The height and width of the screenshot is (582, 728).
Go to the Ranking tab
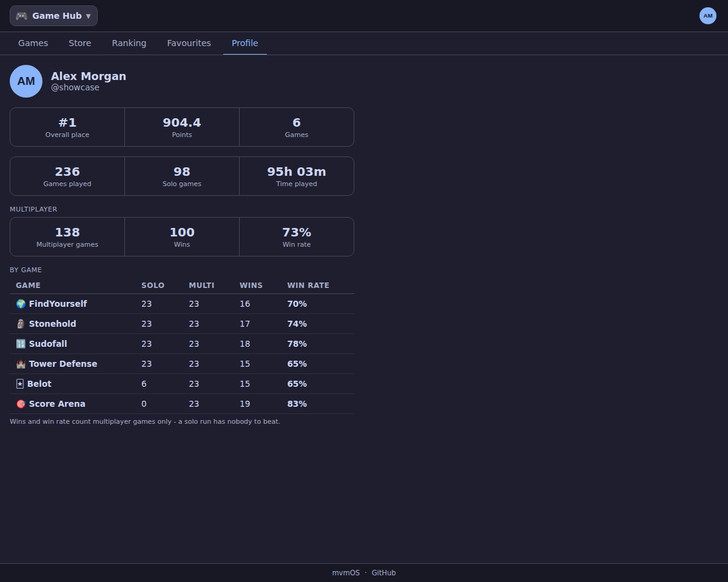point(129,43)
